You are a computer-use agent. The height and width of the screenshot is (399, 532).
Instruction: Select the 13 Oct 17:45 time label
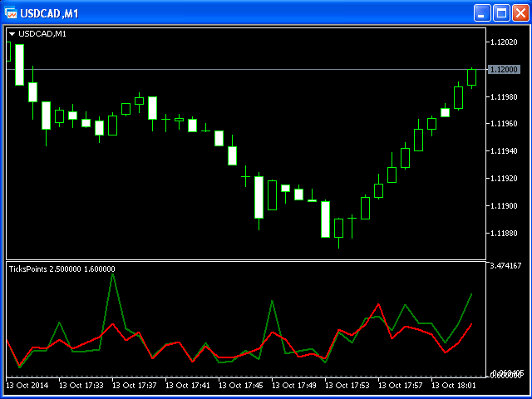243,386
